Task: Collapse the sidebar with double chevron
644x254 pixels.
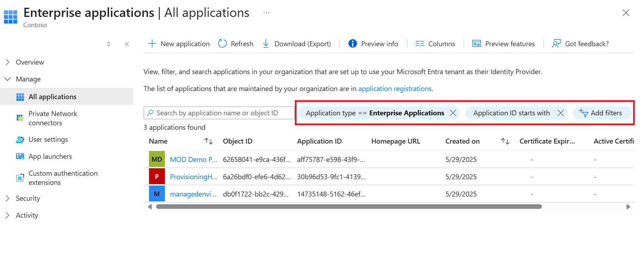Action: click(127, 44)
